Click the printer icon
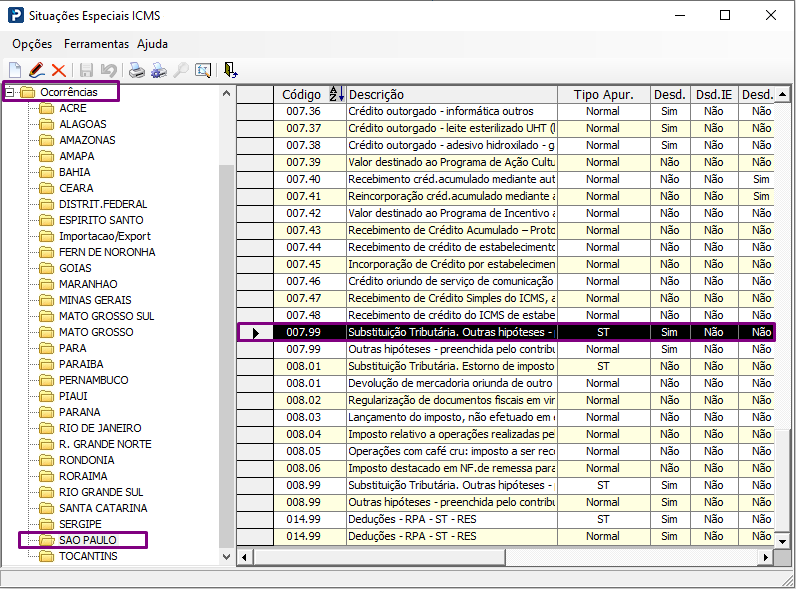This screenshot has width=796, height=589. pyautogui.click(x=137, y=70)
